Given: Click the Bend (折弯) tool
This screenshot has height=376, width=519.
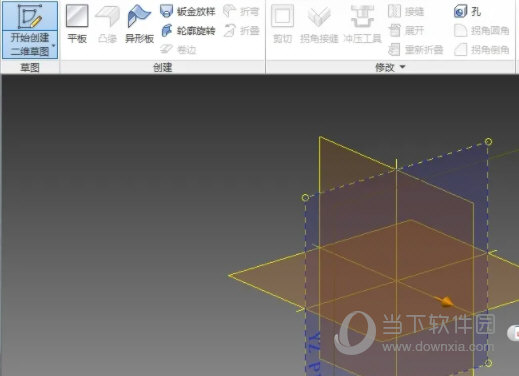Looking at the screenshot, I should point(241,12).
